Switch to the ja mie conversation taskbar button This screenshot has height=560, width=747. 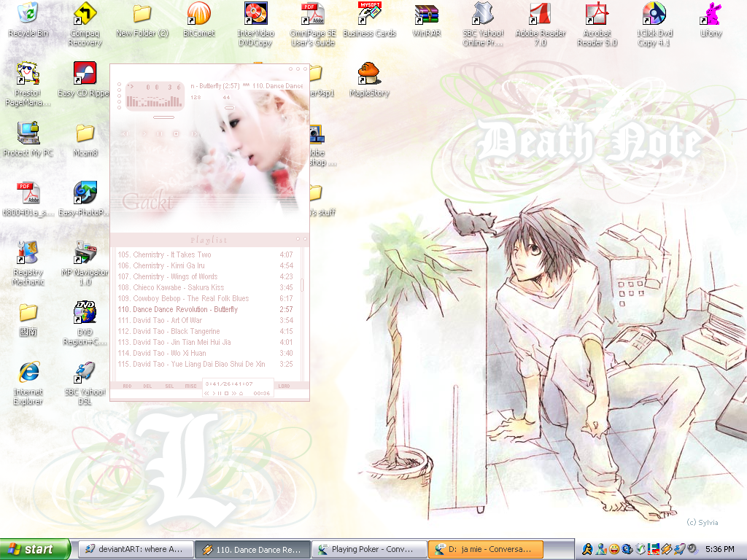coord(486,549)
